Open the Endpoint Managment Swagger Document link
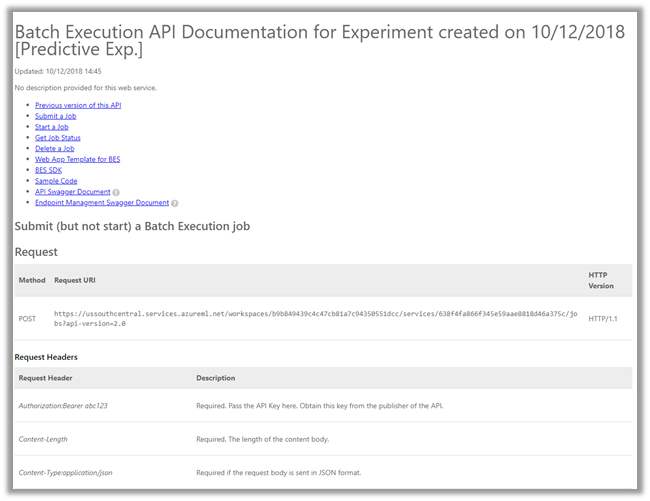Screen dimensions: 650x501 tap(101, 203)
